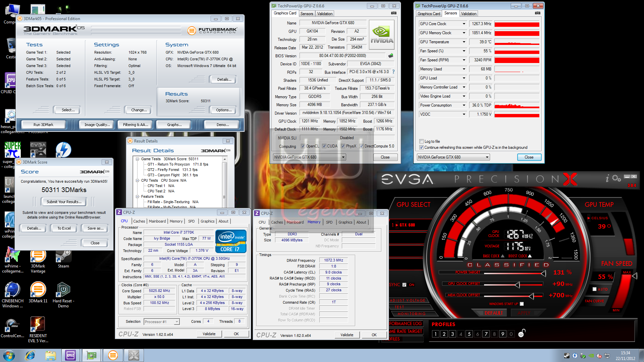Toggle the DirectCompute 5.0 checkbox

[361, 146]
